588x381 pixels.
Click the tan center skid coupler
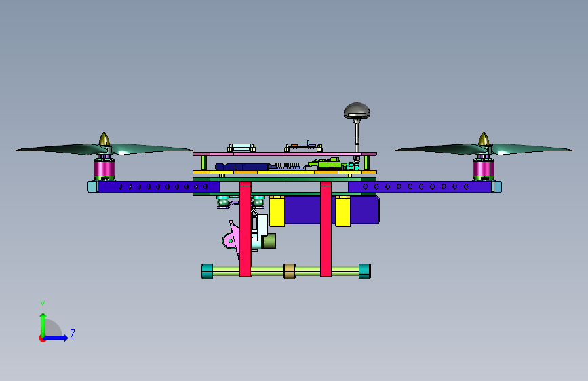tap(290, 271)
